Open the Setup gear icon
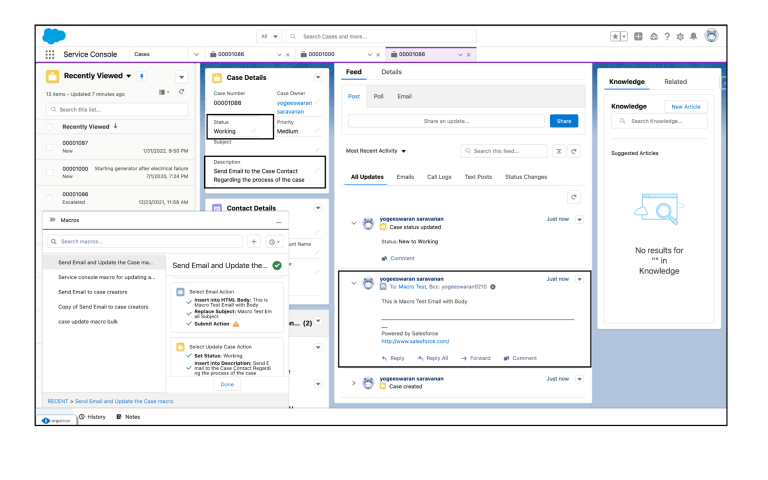Image resolution: width=768 pixels, height=480 pixels. point(680,36)
